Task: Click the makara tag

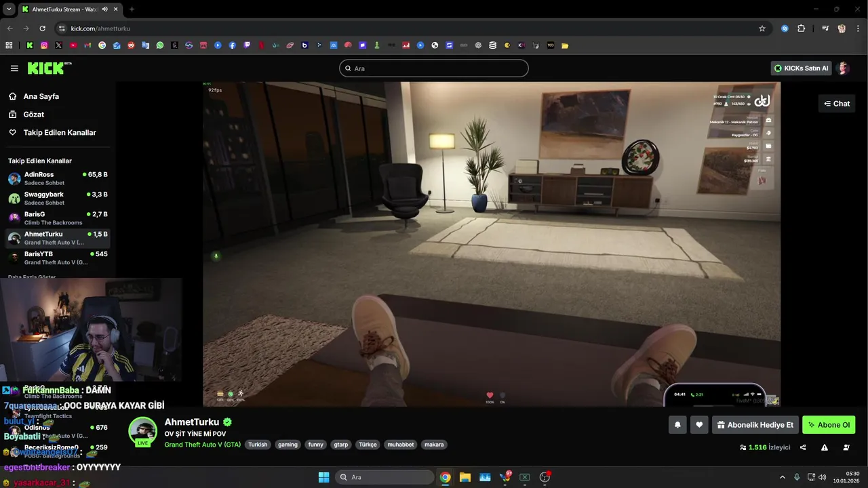Action: [434, 445]
